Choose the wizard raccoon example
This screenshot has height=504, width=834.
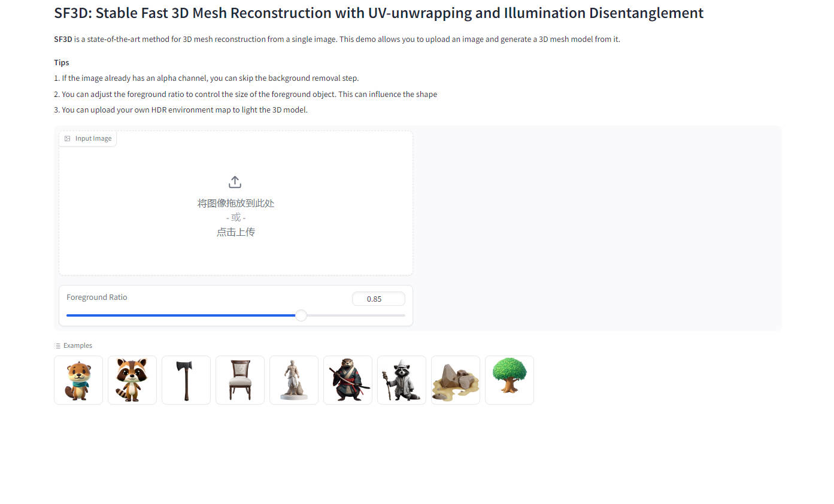click(x=402, y=380)
